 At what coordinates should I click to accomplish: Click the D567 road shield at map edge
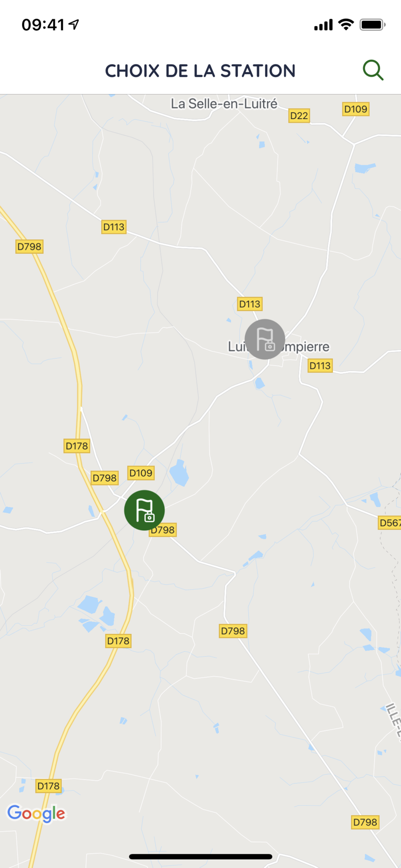pos(389,523)
